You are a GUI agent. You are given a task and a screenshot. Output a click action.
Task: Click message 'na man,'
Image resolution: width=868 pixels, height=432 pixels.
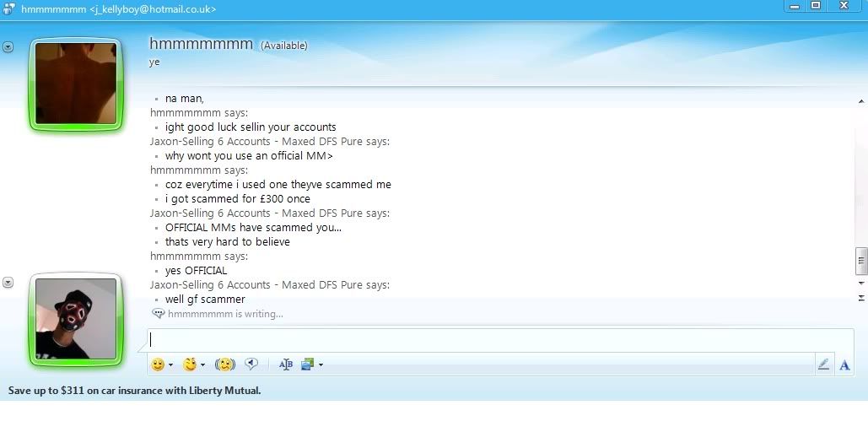click(x=185, y=99)
